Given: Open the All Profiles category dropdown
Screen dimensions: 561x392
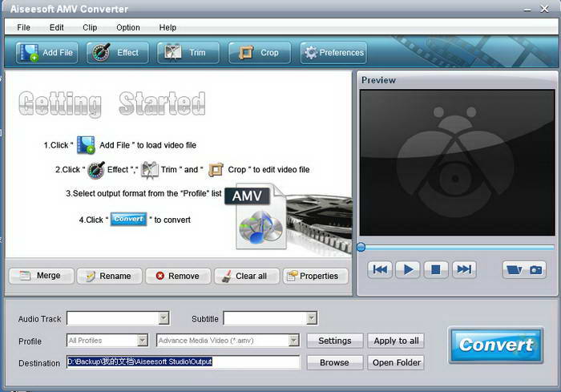Looking at the screenshot, I should (143, 341).
